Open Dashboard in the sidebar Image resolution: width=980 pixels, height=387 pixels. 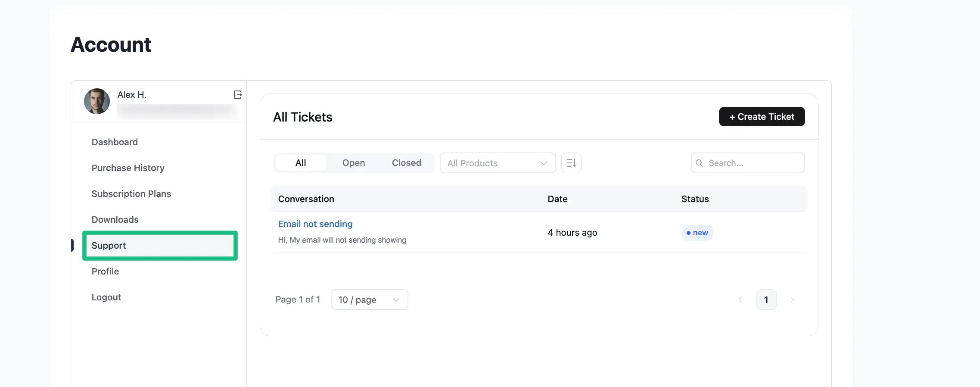click(x=115, y=142)
